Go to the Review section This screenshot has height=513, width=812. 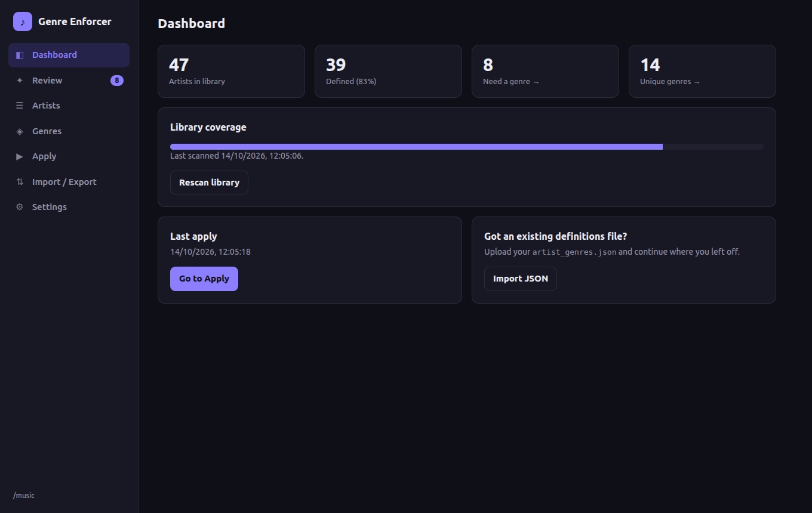tap(69, 81)
